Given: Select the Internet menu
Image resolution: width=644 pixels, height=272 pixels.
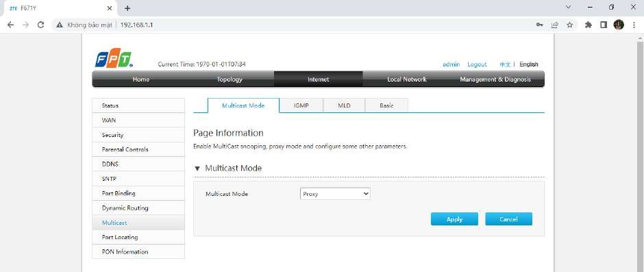Looking at the screenshot, I should [319, 79].
